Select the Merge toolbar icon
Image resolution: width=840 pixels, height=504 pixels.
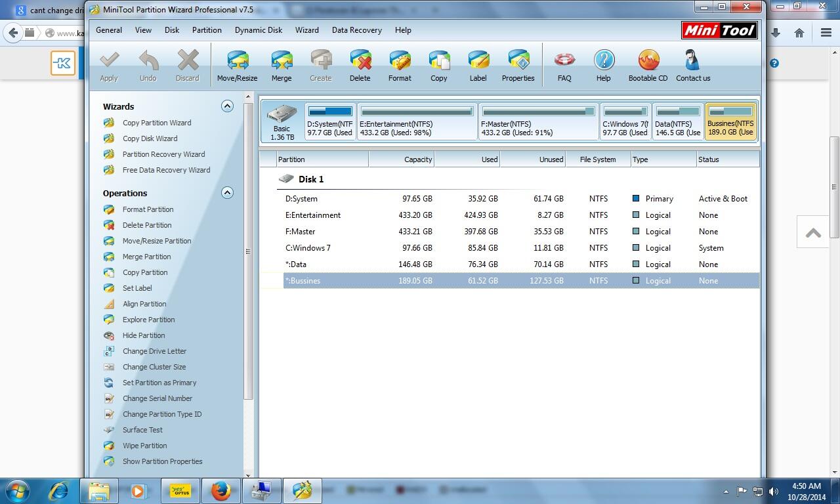(x=282, y=66)
